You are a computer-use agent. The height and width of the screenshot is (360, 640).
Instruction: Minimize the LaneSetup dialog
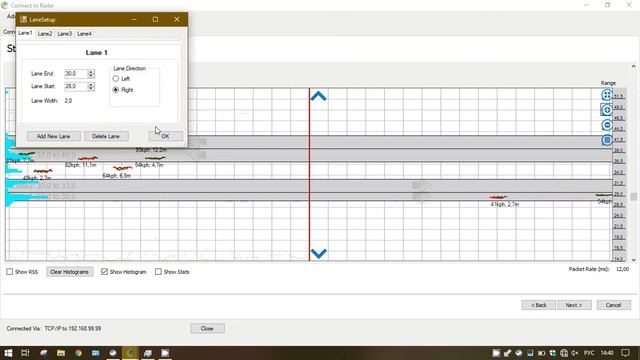(x=134, y=19)
